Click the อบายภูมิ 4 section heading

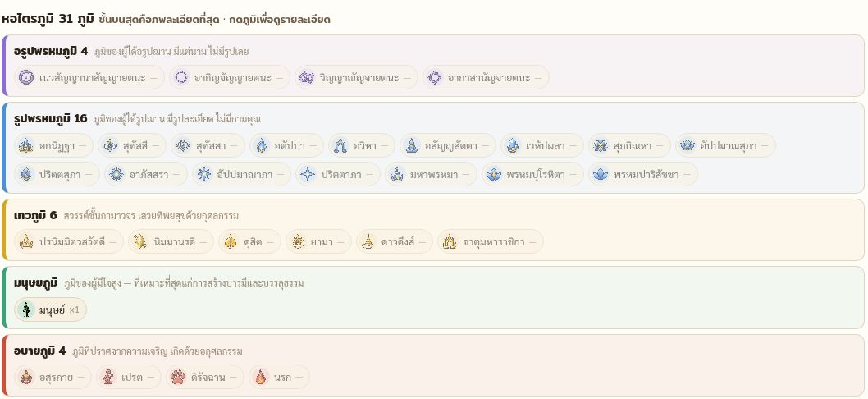click(x=40, y=351)
